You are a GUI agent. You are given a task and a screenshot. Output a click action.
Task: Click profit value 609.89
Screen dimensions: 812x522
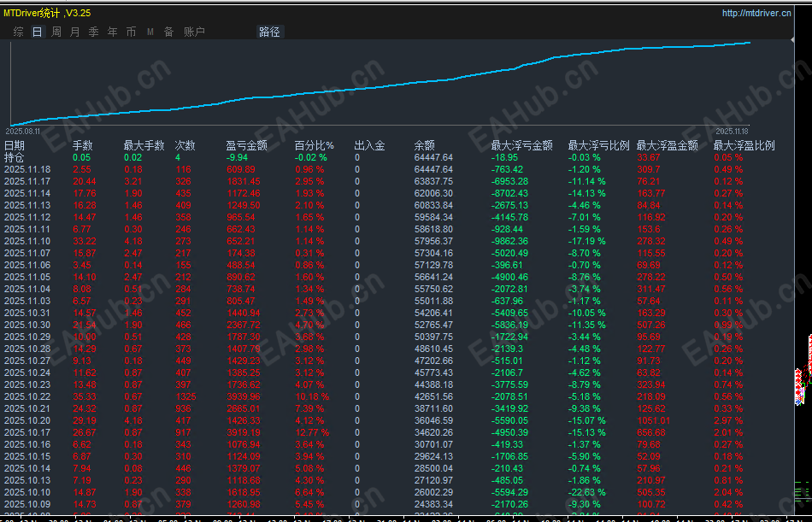[x=241, y=169]
